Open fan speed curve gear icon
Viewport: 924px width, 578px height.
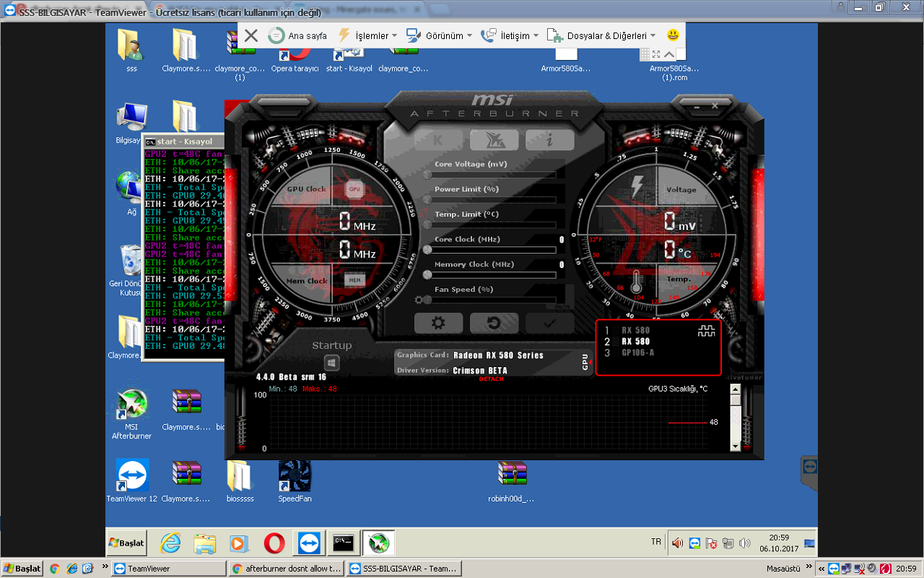[419, 300]
